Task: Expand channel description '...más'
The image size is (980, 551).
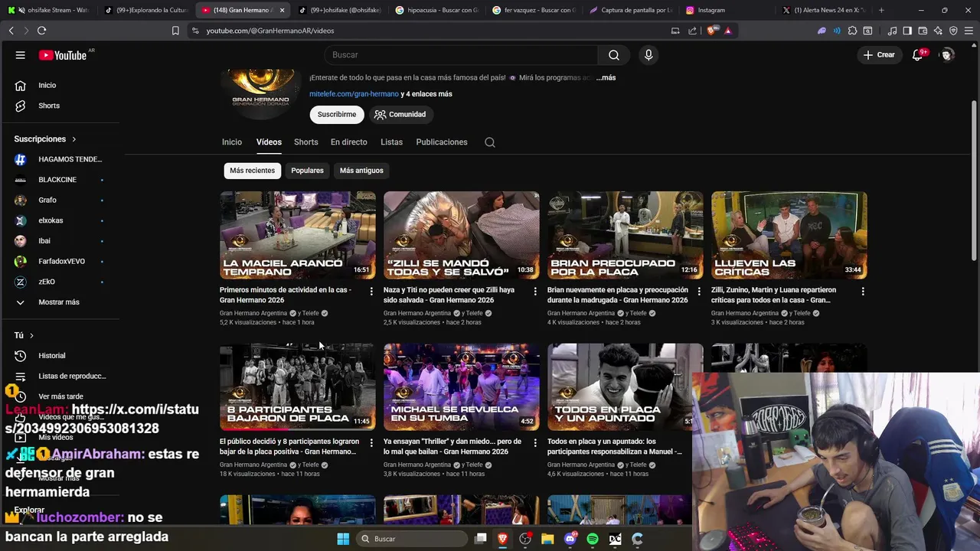Action: click(606, 78)
